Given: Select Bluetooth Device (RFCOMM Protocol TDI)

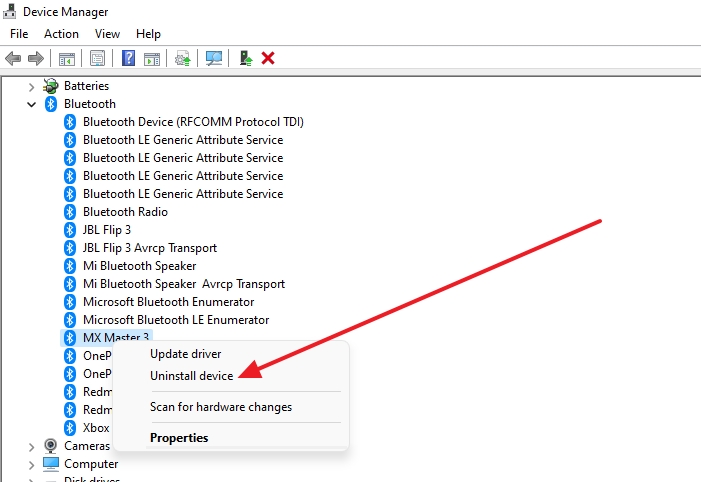Looking at the screenshot, I should pyautogui.click(x=193, y=122).
